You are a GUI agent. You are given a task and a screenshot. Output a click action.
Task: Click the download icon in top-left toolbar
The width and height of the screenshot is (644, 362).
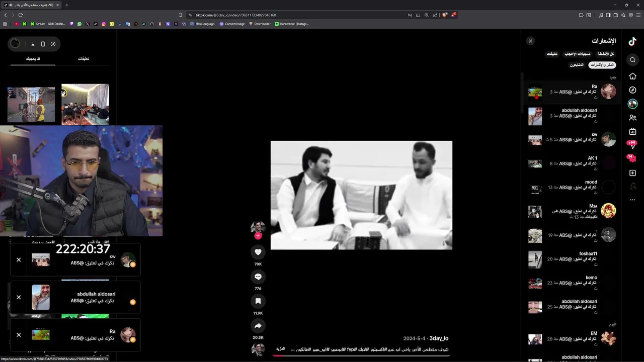coord(33,44)
